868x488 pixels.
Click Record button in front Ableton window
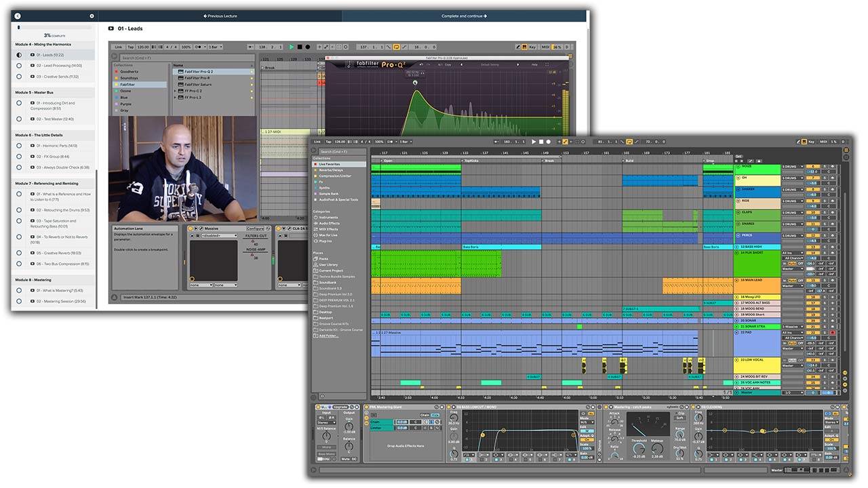549,142
